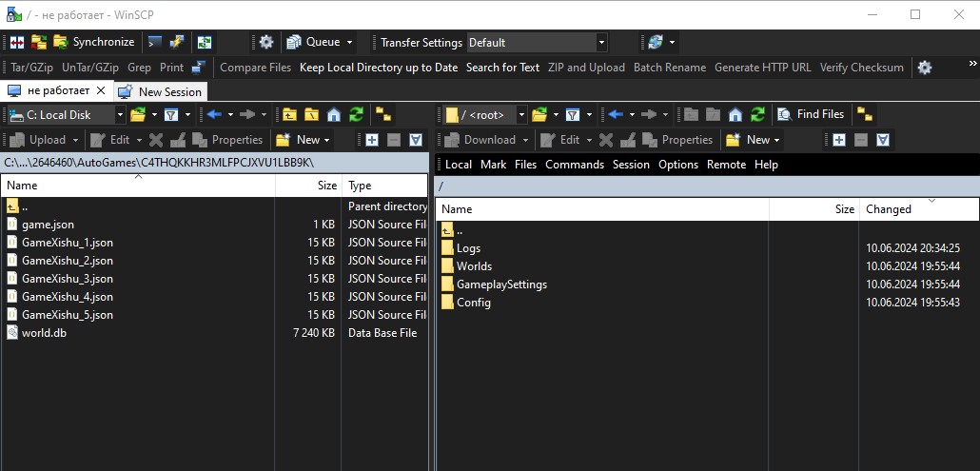This screenshot has width=980, height=471.
Task: Go to local home directory icon
Action: pos(333,114)
